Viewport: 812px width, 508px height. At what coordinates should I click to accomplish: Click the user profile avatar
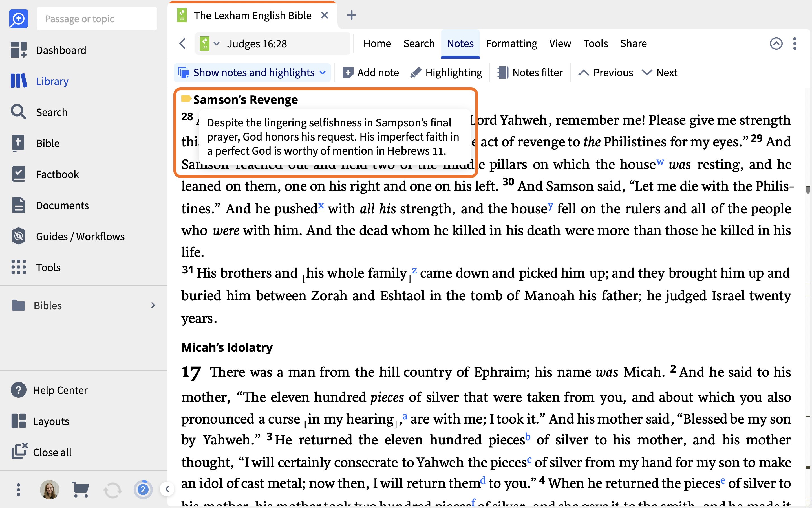point(50,490)
